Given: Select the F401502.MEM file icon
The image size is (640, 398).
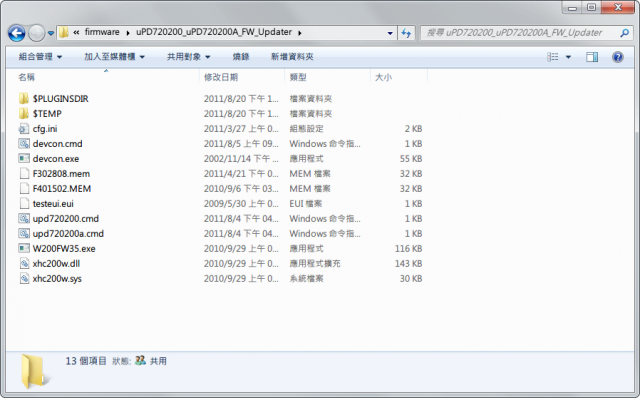Looking at the screenshot, I should (x=24, y=189).
